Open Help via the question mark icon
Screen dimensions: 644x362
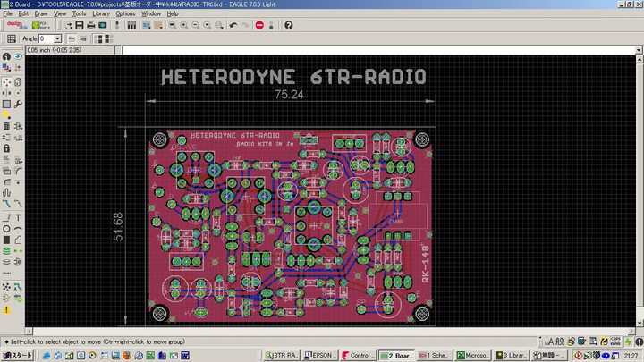click(x=289, y=25)
